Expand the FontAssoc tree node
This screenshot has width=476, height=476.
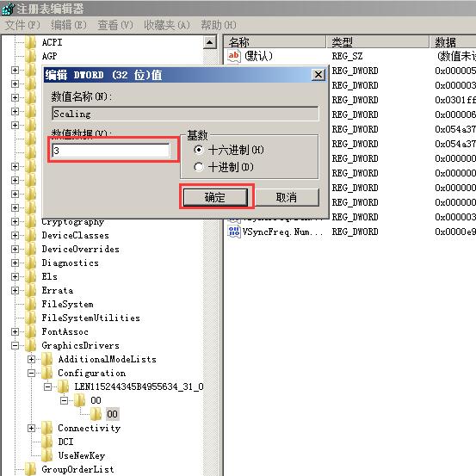pos(15,331)
